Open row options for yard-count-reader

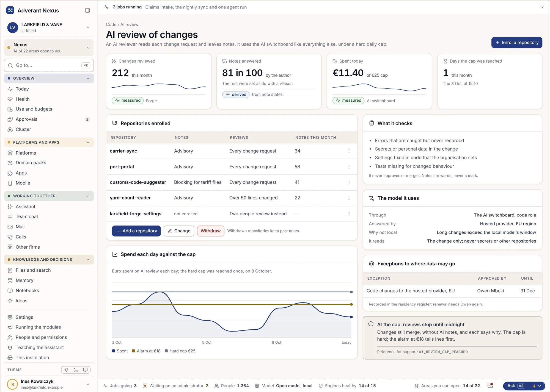pos(349,198)
